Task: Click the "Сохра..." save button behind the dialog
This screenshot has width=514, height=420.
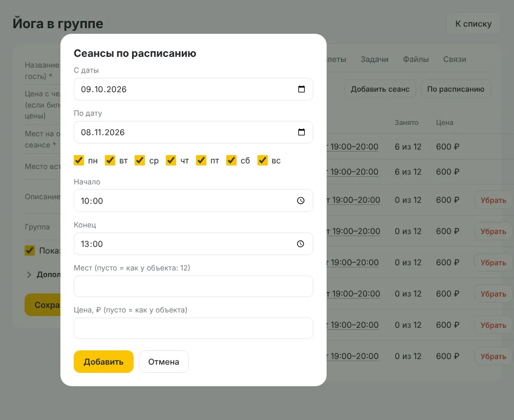Action: click(x=42, y=305)
